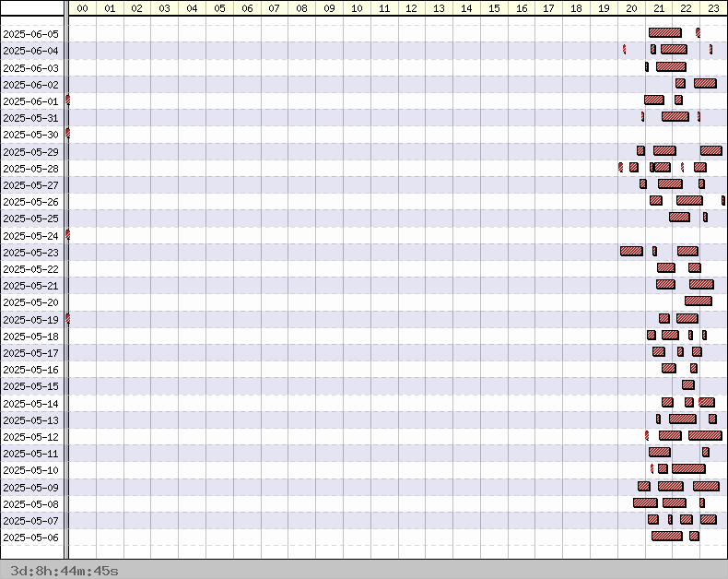This screenshot has width=728, height=579.
Task: Click the activity bar on 2025-05-15
Action: 688,384
